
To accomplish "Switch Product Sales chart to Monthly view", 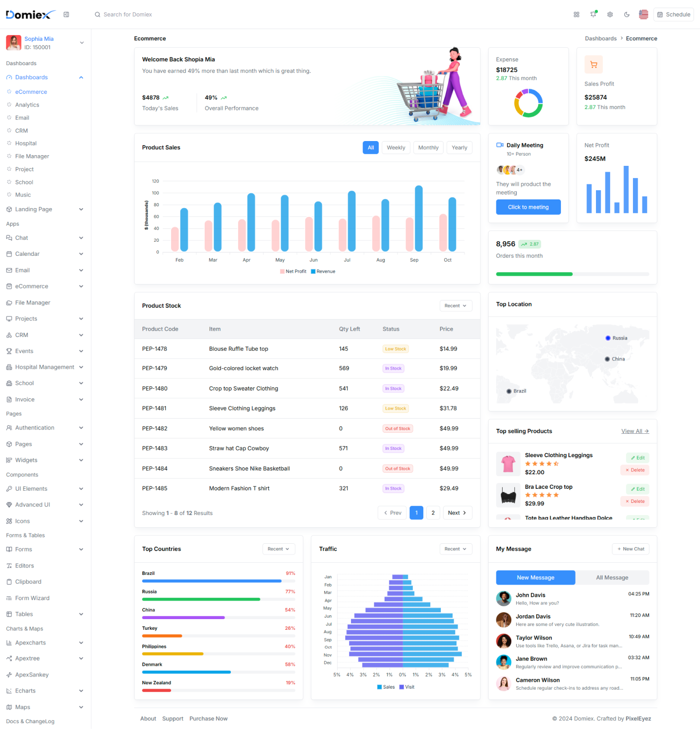I will click(x=428, y=147).
